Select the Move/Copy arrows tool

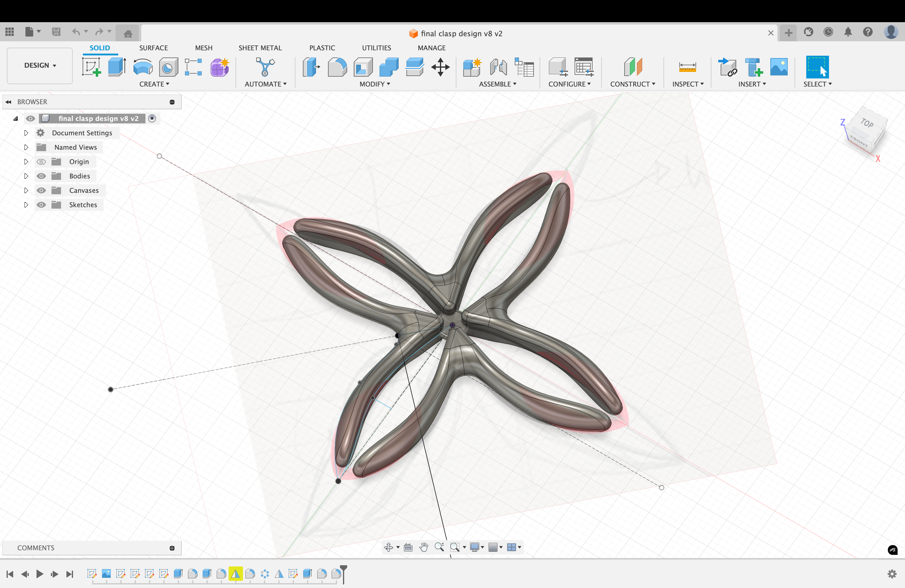click(440, 67)
